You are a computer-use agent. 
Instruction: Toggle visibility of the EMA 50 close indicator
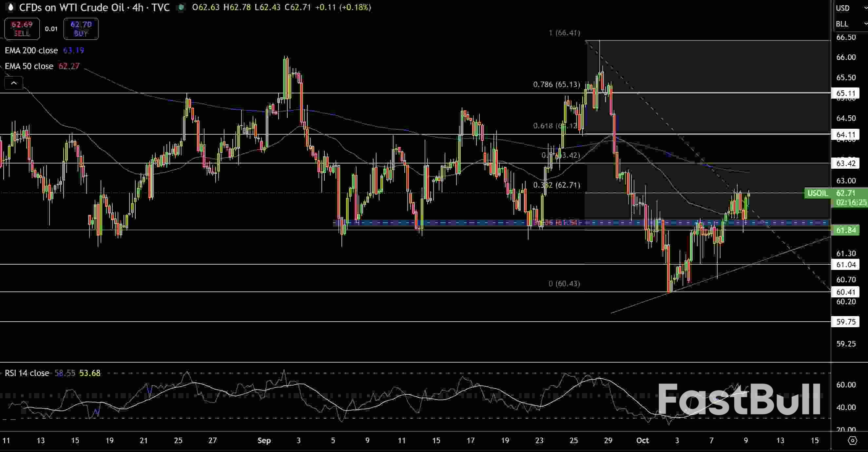(29, 66)
